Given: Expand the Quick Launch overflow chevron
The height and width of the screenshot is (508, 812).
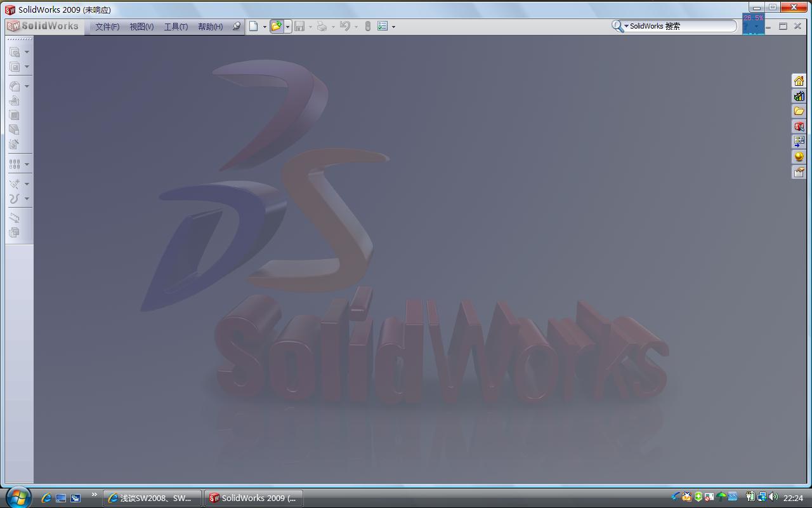Looking at the screenshot, I should coord(95,495).
